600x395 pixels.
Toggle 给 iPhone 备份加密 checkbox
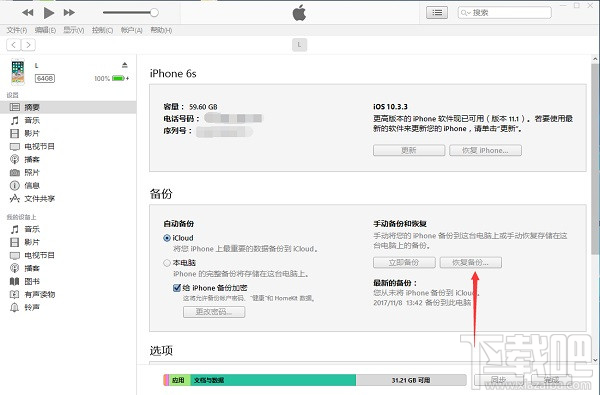(177, 288)
